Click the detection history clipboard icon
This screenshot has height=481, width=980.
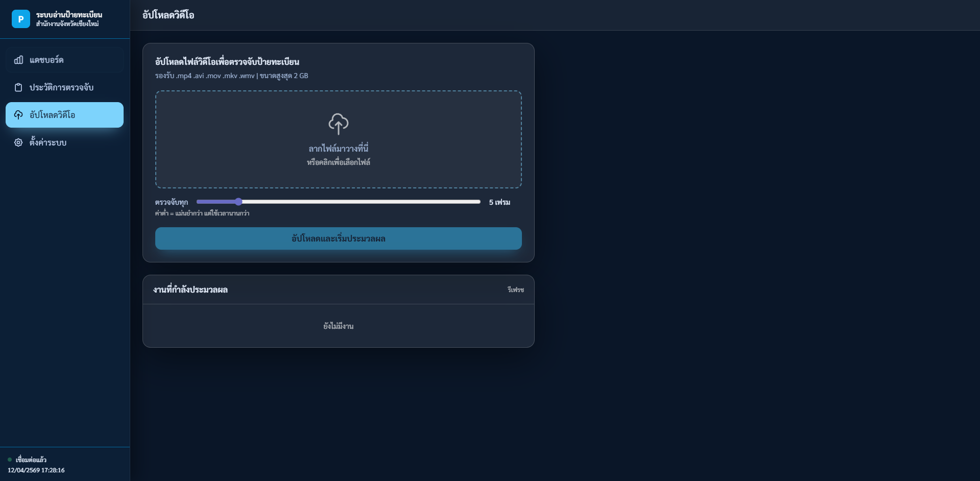(x=18, y=87)
